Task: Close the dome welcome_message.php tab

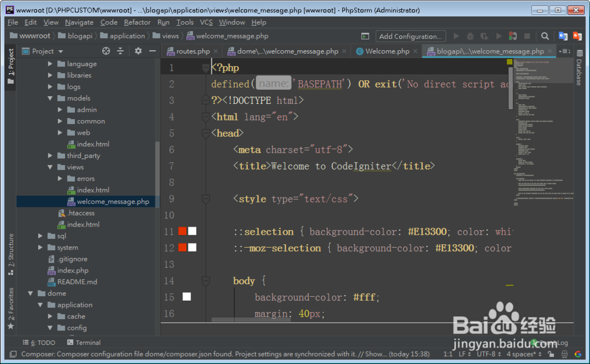Action: point(344,51)
